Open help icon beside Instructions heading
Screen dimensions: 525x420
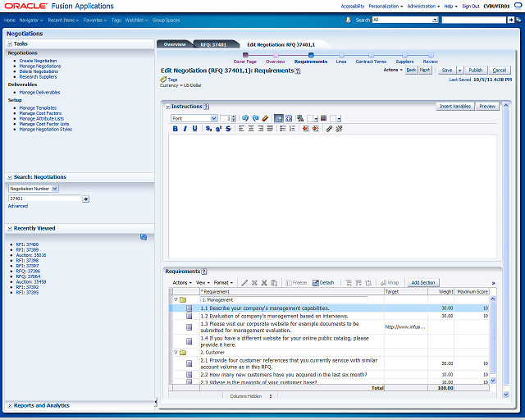[206, 107]
